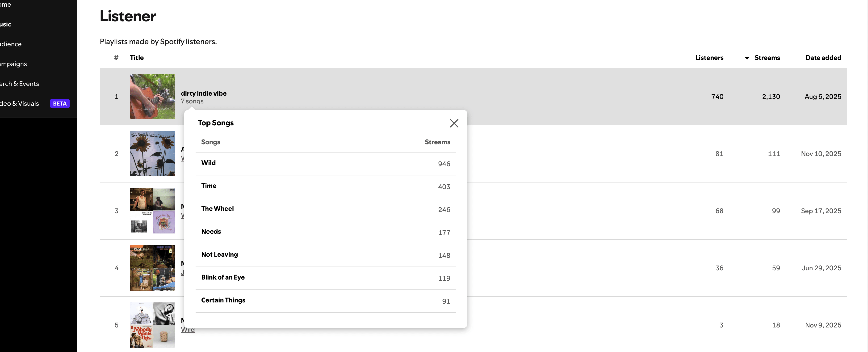Sort playlists by Streams arrow
The height and width of the screenshot is (352, 868).
[x=747, y=58]
